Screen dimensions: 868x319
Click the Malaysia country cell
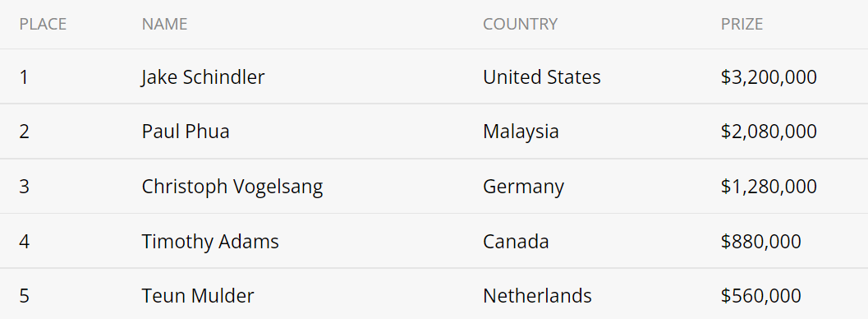tap(521, 132)
